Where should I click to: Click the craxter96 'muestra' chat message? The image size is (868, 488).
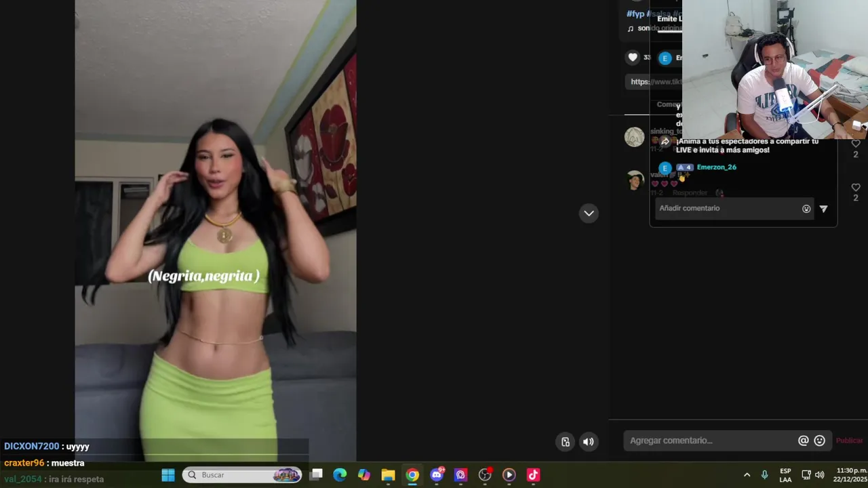[x=44, y=463]
